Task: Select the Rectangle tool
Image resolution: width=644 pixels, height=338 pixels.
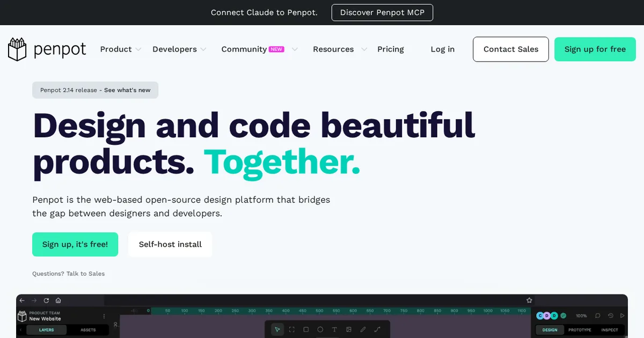Action: click(x=306, y=329)
